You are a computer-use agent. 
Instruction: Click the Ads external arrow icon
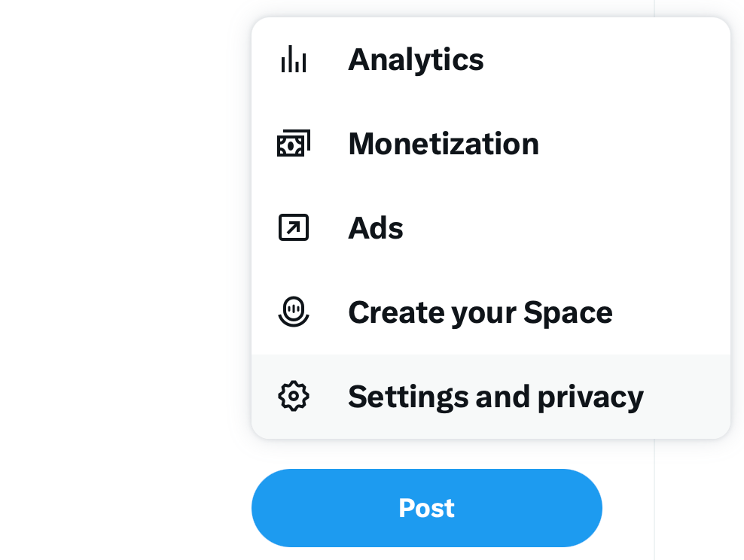294,227
